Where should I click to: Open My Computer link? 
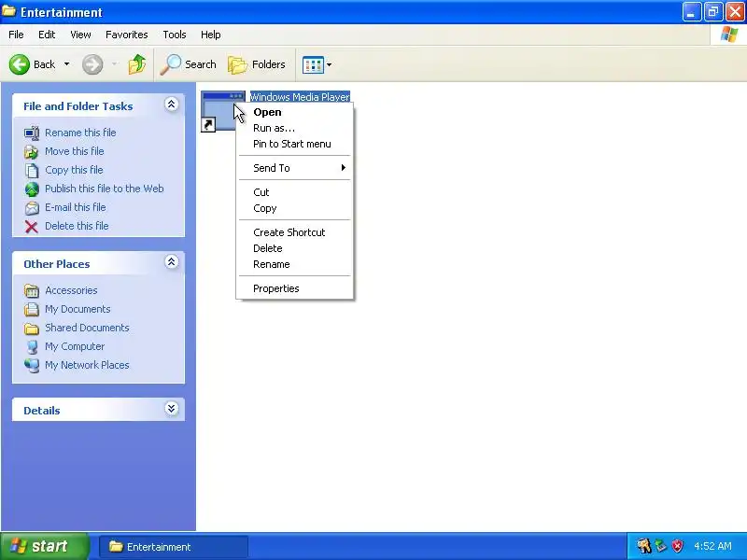75,346
